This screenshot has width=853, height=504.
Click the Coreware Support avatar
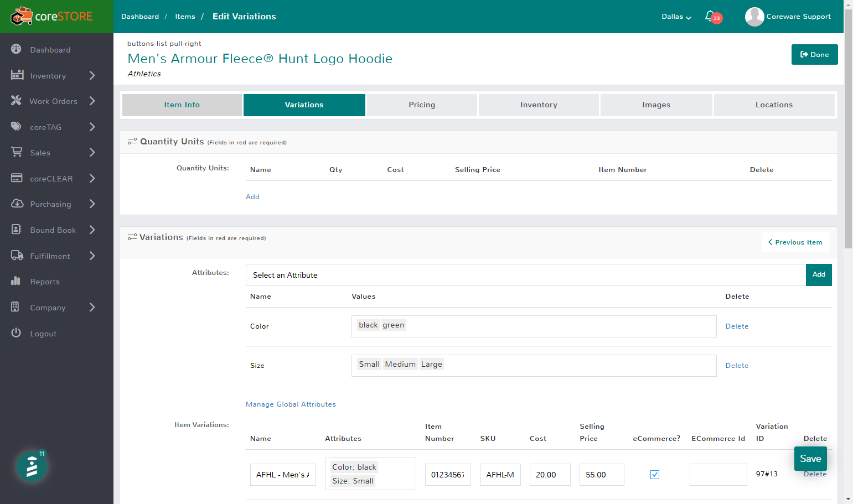tap(754, 17)
